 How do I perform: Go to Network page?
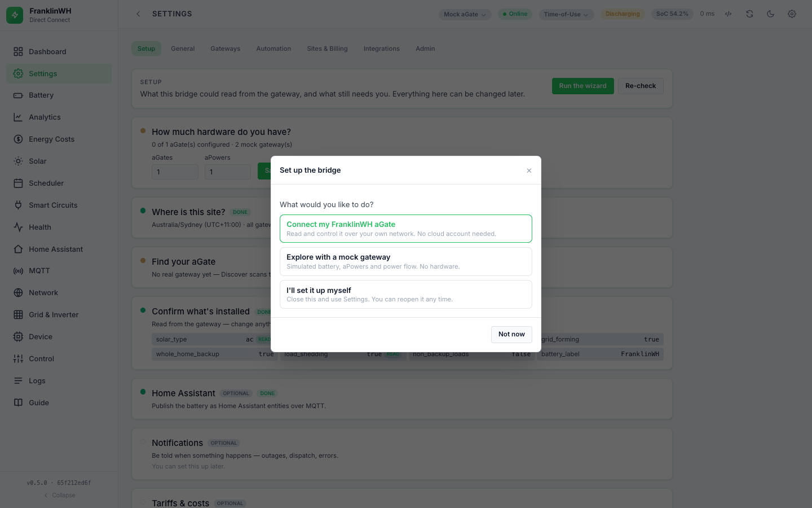click(59, 293)
